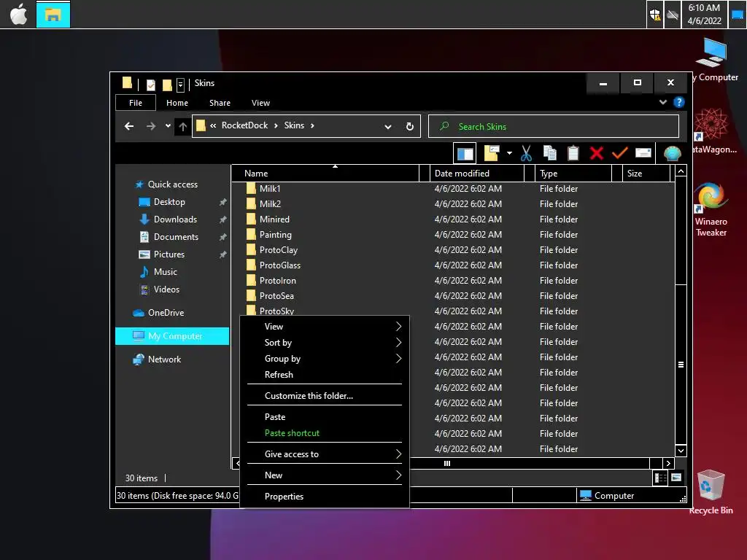Select Quick access in navigation pane
Viewport: 747px width, 560px height.
point(172,184)
